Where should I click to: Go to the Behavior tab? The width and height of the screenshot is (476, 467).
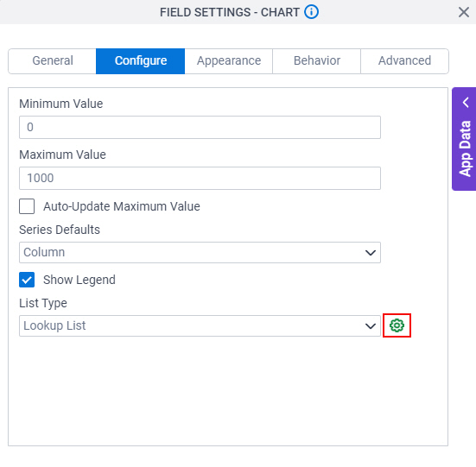click(x=317, y=61)
